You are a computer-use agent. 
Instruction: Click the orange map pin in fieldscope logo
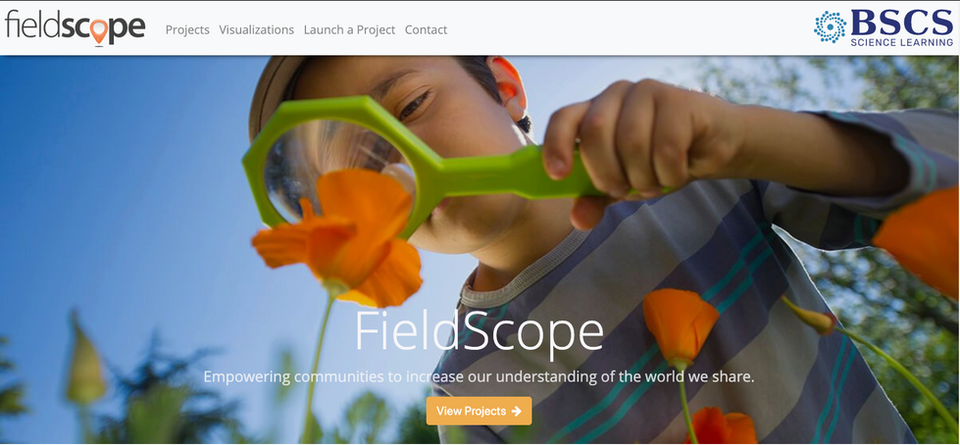99,31
